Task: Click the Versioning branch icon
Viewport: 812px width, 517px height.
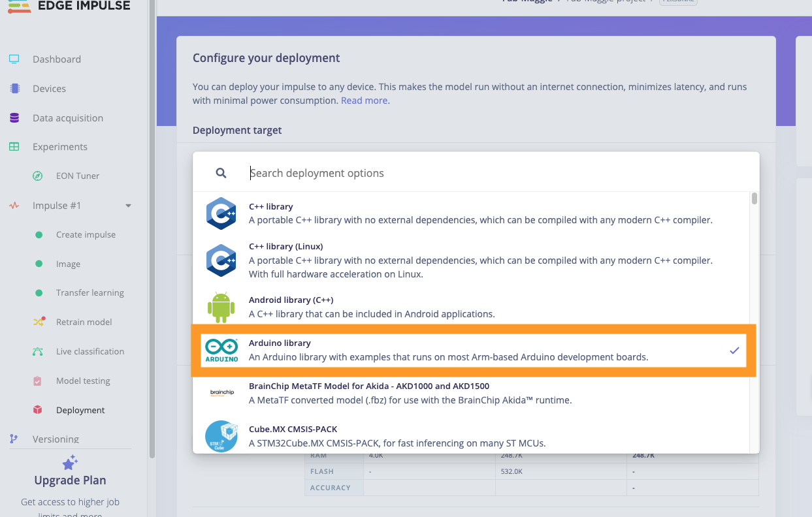Action: click(14, 439)
